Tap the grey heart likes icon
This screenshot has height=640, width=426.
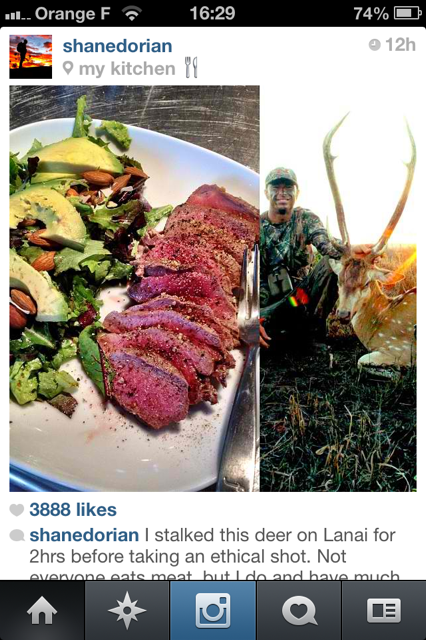click(x=17, y=510)
